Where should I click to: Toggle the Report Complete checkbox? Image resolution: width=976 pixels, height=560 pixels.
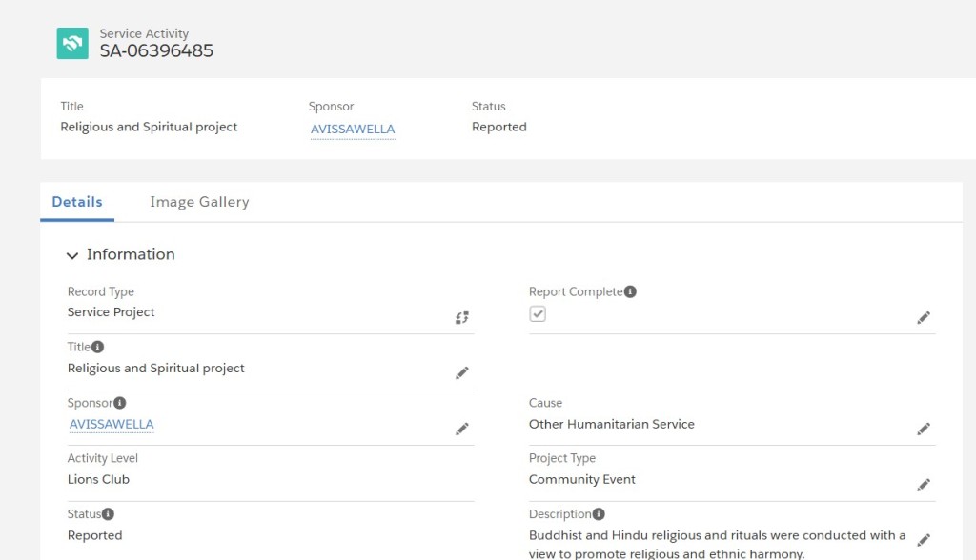[538, 313]
